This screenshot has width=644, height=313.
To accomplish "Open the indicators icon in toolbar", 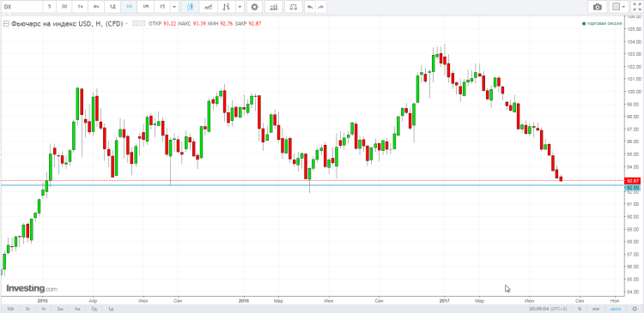I will click(x=274, y=7).
